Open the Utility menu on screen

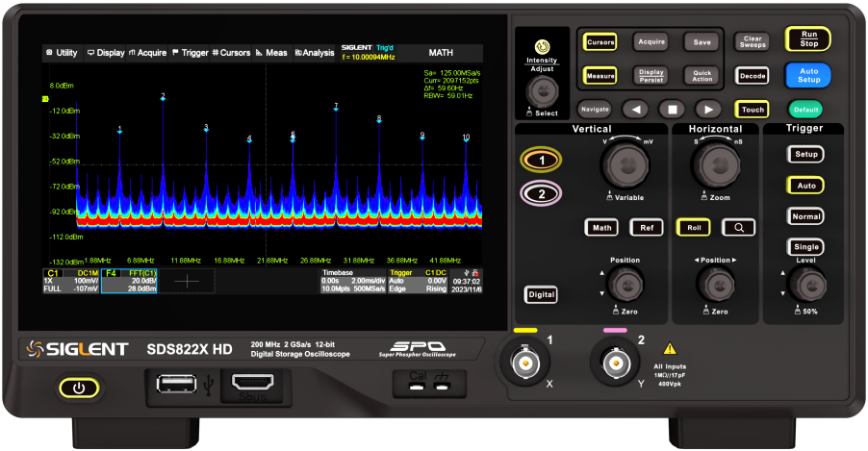(62, 53)
